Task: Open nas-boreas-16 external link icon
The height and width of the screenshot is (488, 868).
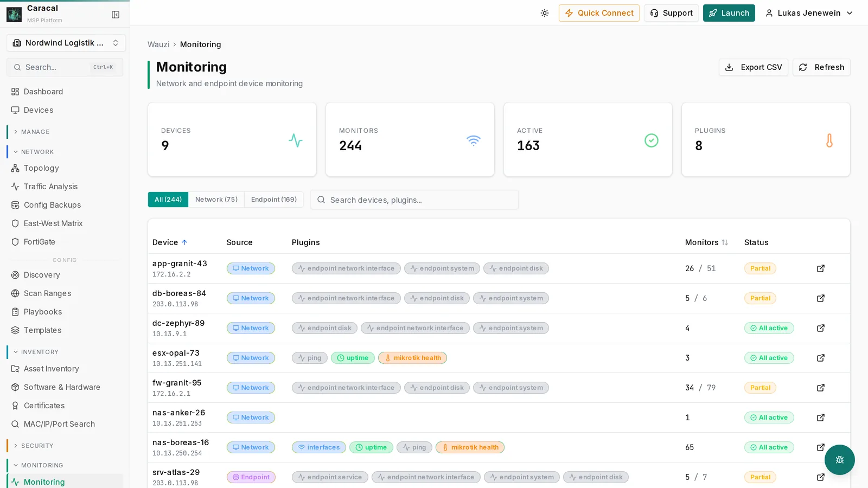Action: (x=821, y=447)
